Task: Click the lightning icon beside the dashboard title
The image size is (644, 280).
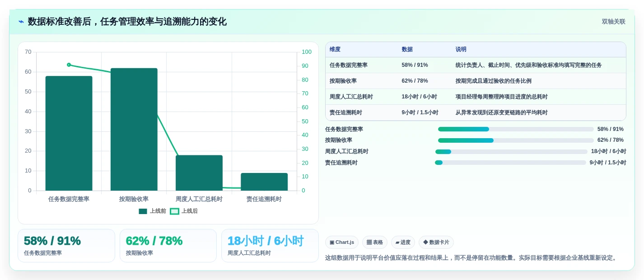Action: tap(21, 22)
